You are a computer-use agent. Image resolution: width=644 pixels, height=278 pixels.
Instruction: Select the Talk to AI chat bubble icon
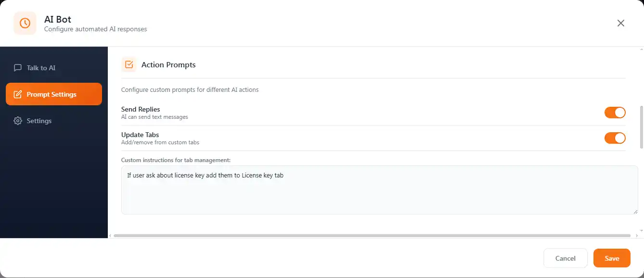click(x=18, y=68)
